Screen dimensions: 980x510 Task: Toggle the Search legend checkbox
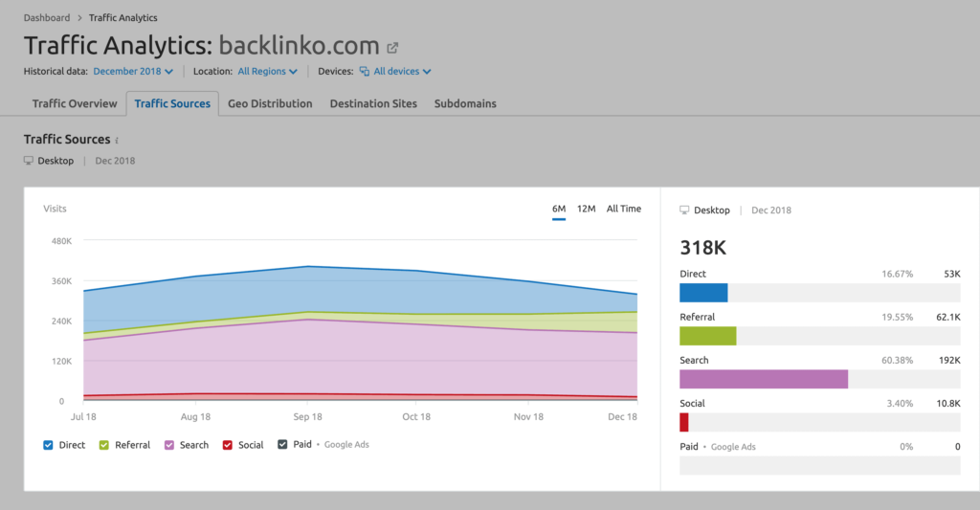tap(169, 445)
